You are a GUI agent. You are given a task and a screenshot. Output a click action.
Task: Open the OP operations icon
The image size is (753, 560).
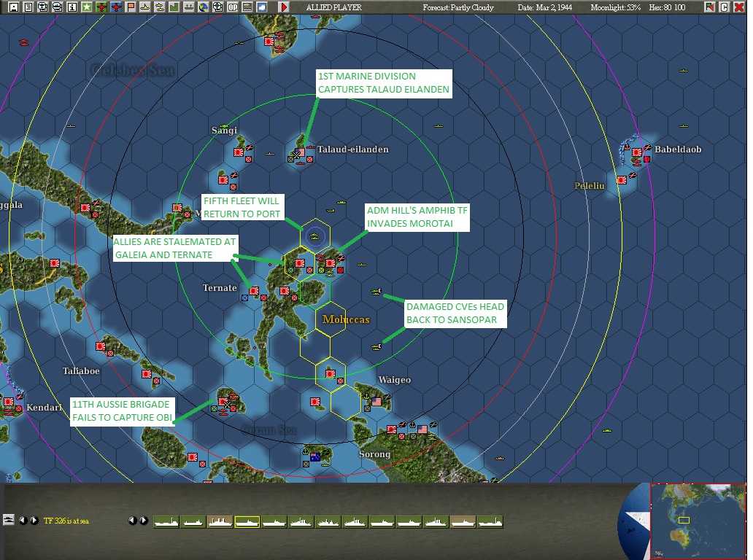(233, 7)
